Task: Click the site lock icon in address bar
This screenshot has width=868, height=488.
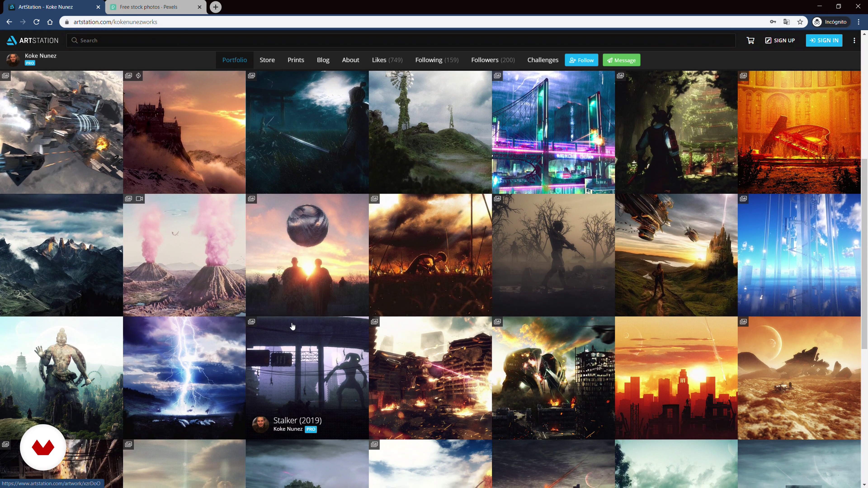Action: pos(67,22)
